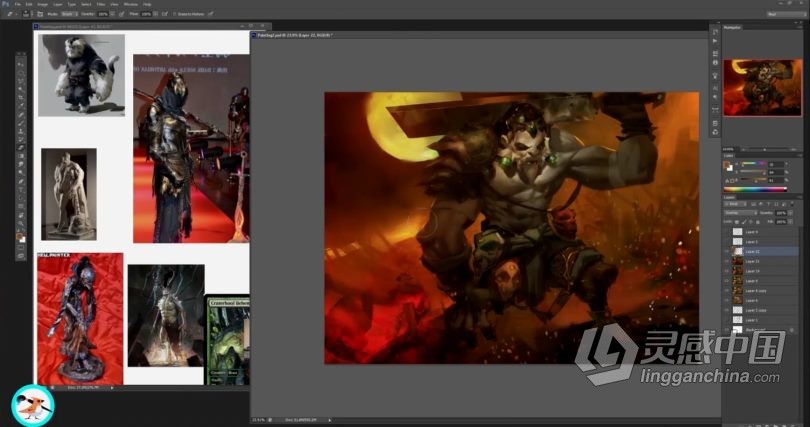Select the Crop tool

pos(20,98)
